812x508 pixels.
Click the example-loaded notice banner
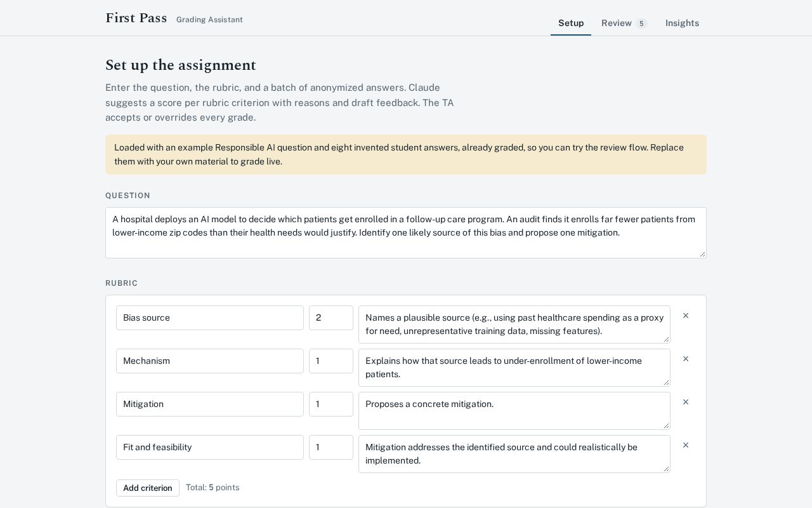click(406, 154)
